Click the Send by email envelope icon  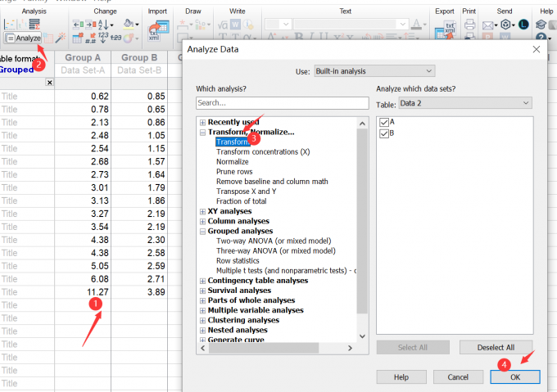point(488,25)
